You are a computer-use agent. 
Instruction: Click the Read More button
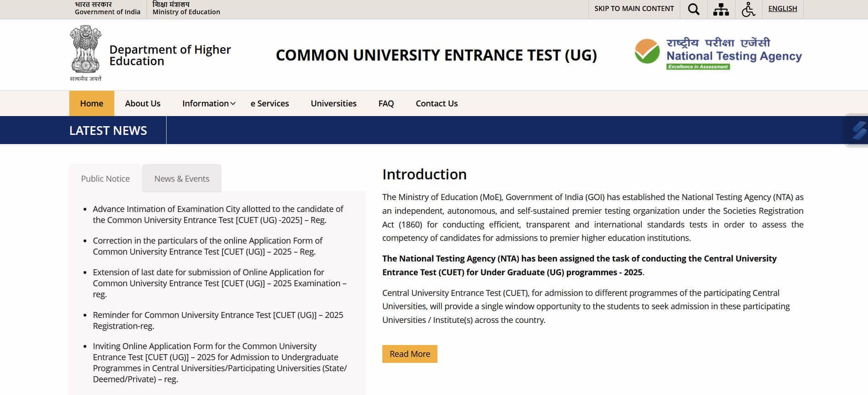tap(410, 354)
